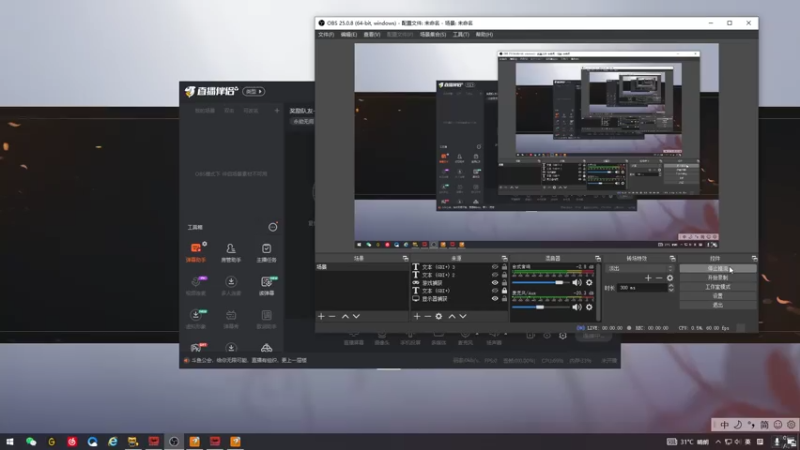Toggle lock on text (GDI+) 2 source
Screen dimensions: 800x450
504,274
